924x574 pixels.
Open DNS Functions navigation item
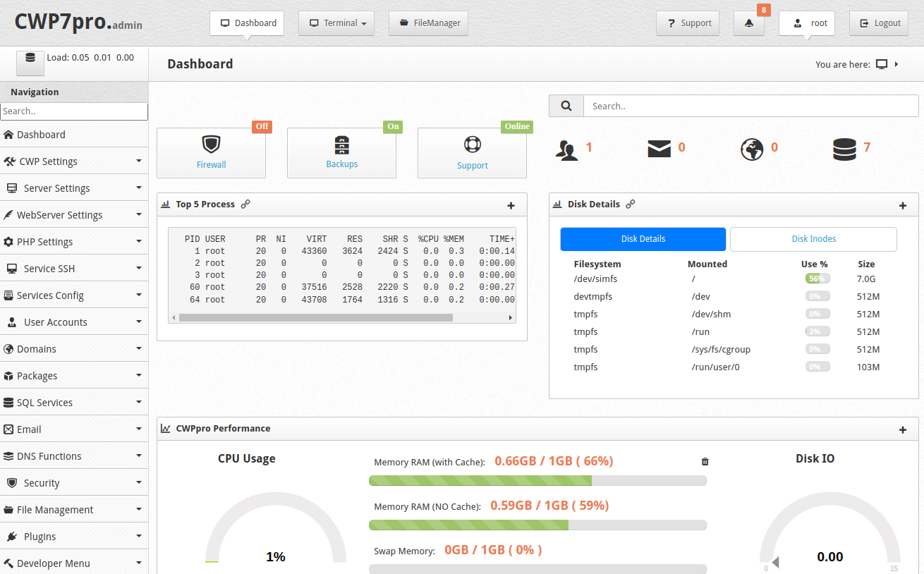point(74,456)
